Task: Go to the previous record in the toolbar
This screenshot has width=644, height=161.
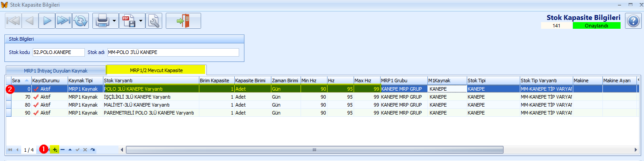Action: 29,21
